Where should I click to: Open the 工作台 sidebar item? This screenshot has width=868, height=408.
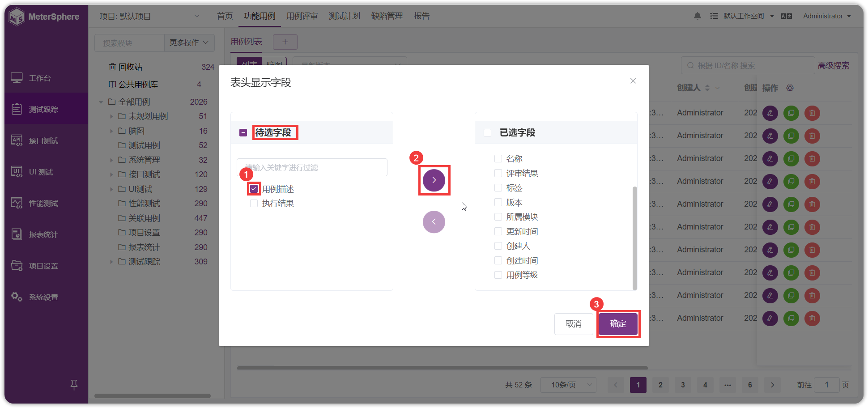(x=47, y=78)
